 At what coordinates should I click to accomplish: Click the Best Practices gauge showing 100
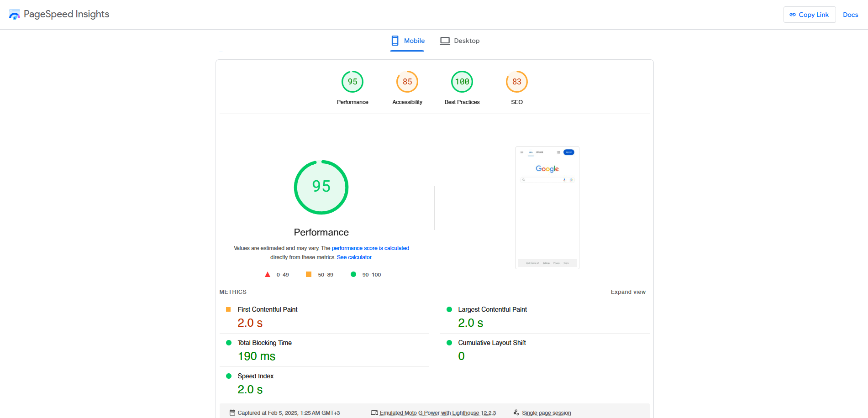[x=462, y=82]
